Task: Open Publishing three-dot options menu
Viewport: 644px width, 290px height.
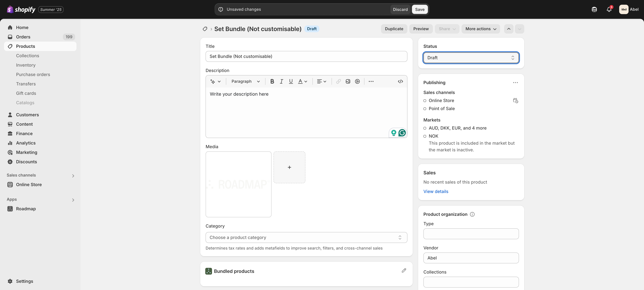Action: [x=515, y=83]
